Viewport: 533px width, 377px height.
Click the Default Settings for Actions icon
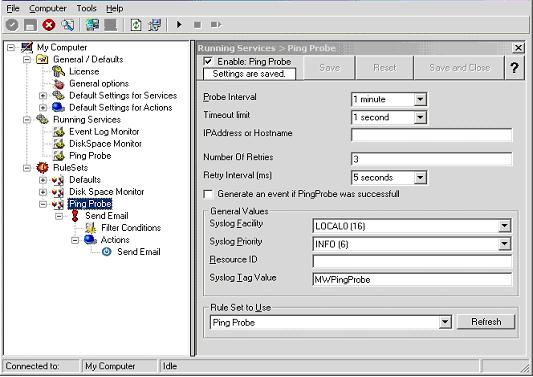pos(58,107)
